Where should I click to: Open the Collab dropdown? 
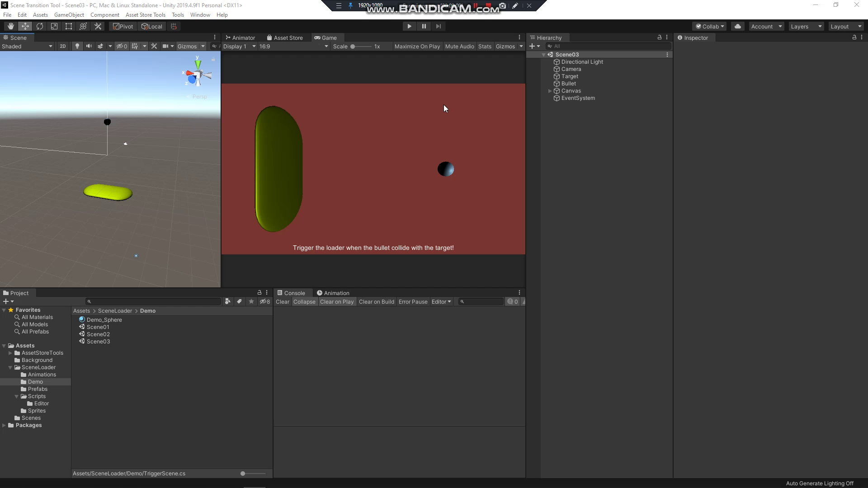709,26
